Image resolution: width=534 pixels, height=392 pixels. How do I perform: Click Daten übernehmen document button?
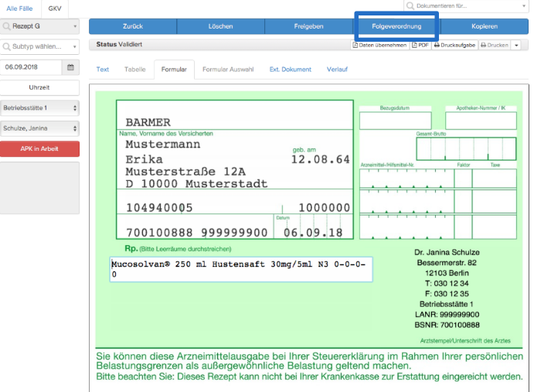point(379,45)
